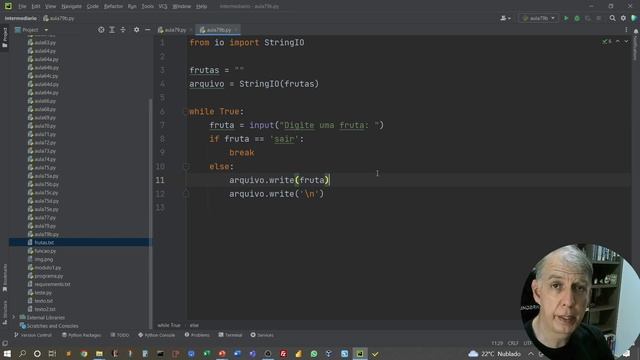The height and width of the screenshot is (360, 640).
Task: Open the Terminal tool window
Action: [x=230, y=335]
